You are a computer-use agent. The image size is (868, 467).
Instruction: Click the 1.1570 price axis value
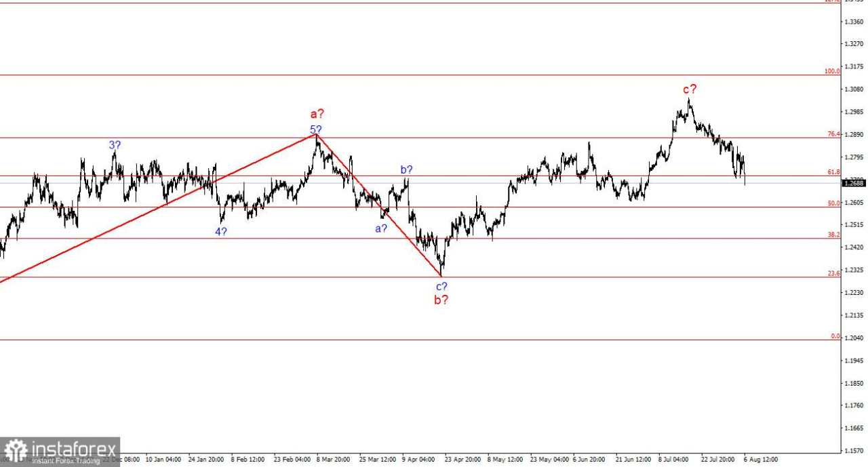854,451
